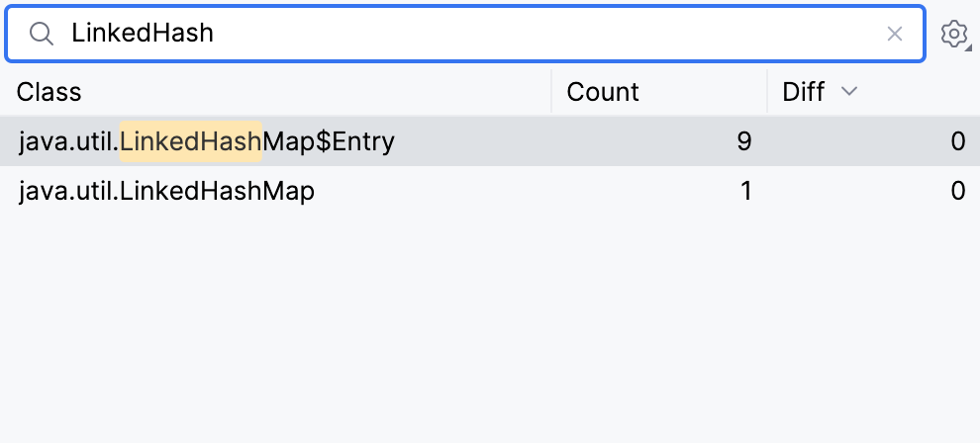Image resolution: width=980 pixels, height=443 pixels.
Task: Toggle the Diff sort direction arrow
Action: tap(848, 92)
